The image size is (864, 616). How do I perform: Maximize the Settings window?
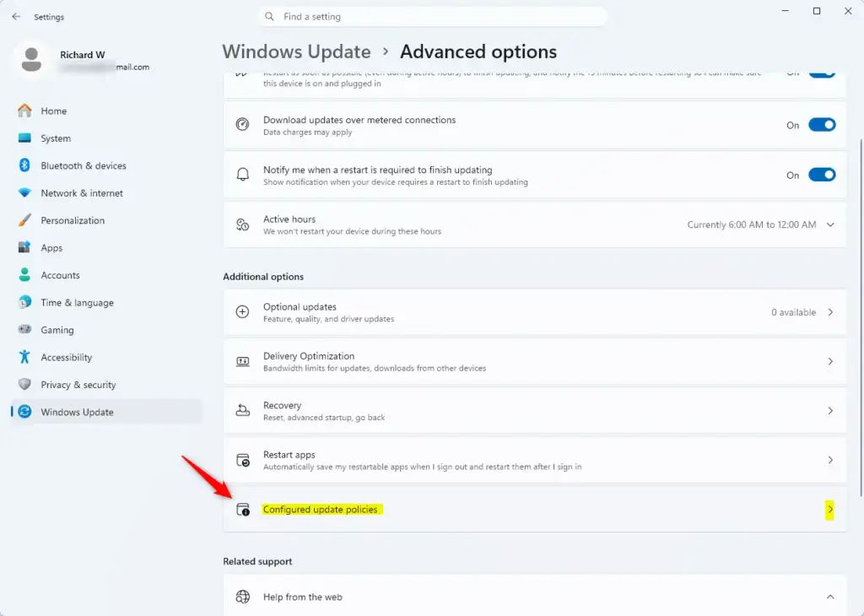tap(817, 11)
